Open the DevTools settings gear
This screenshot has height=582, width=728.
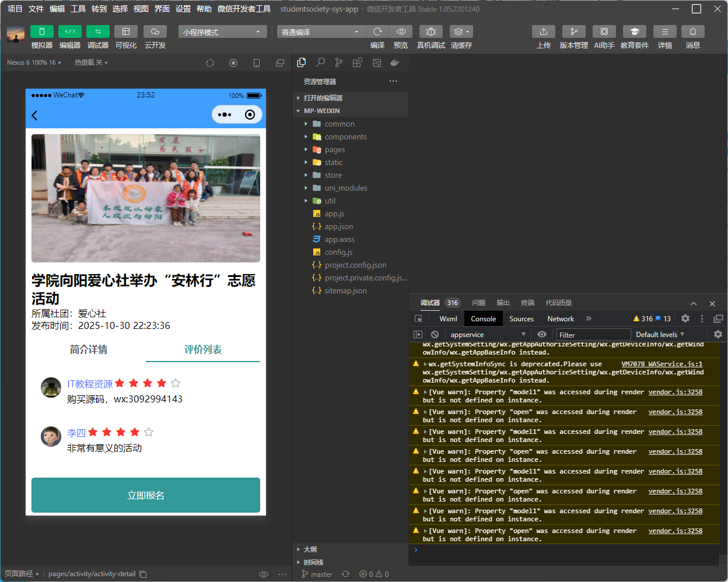tap(685, 319)
